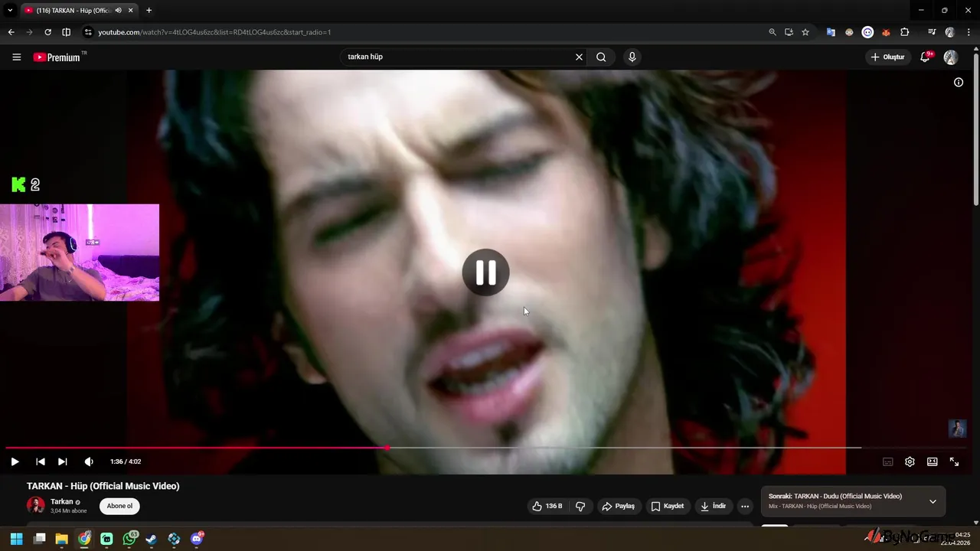Viewport: 980px width, 551px height.
Task: Open WhatsApp from the taskbar
Action: [130, 539]
